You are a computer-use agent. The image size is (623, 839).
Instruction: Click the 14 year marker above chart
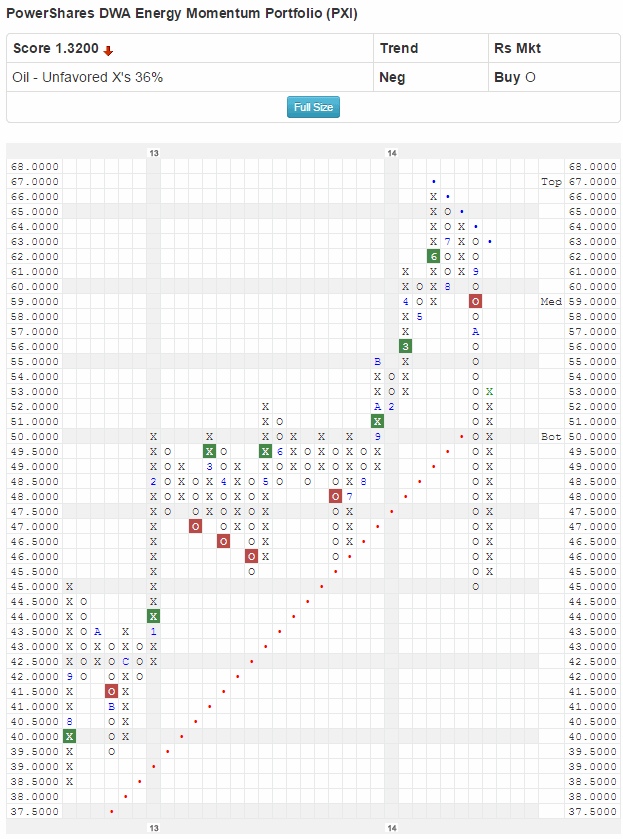point(392,152)
